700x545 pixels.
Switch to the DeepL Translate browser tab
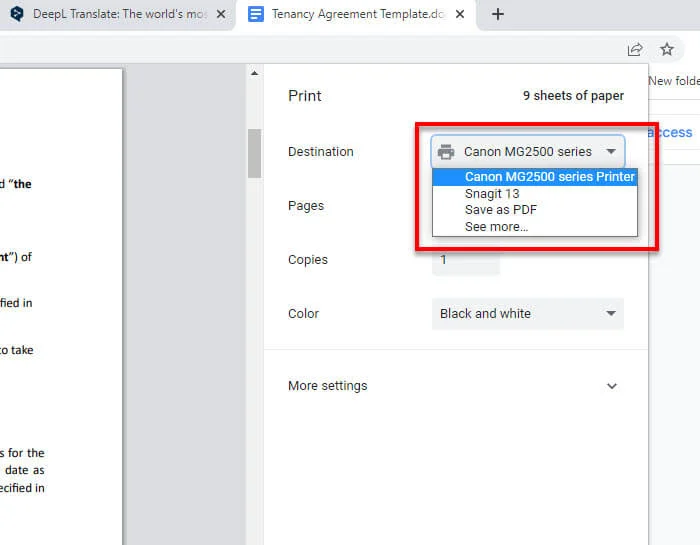click(x=117, y=14)
